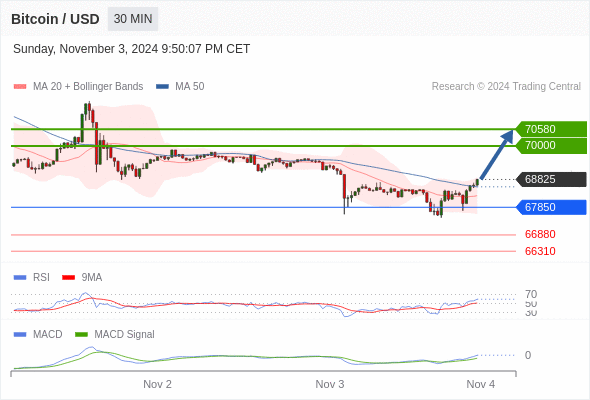Image resolution: width=590 pixels, height=400 pixels.
Task: Click the Nov 3 axis date label
Action: click(330, 384)
